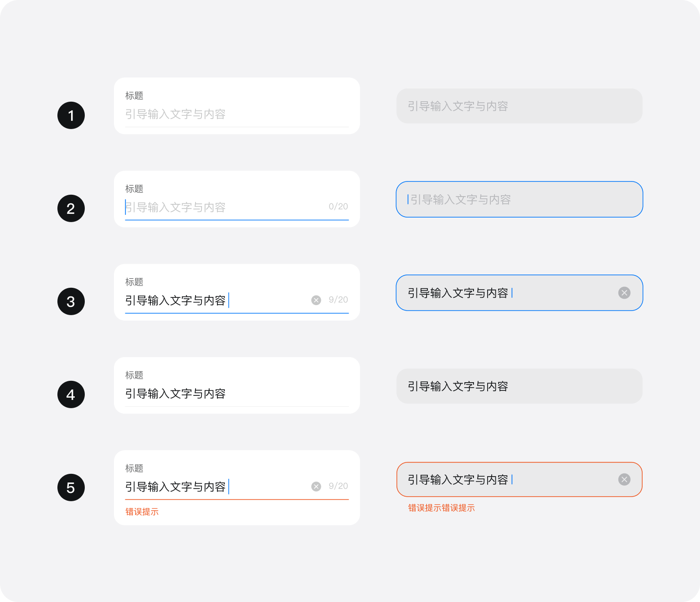
Task: Click the 标题 label in white card 1
Action: 134,96
